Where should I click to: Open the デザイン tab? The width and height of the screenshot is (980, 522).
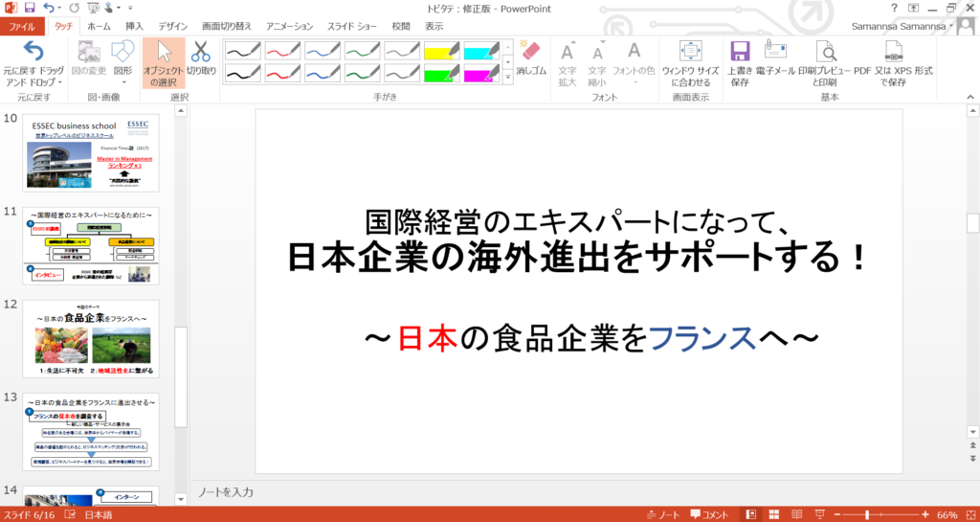[173, 26]
